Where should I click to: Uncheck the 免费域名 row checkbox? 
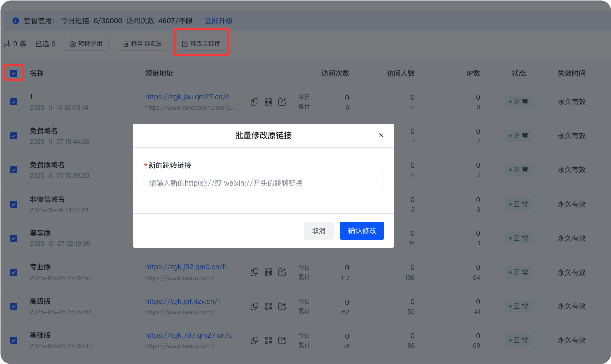coord(14,136)
